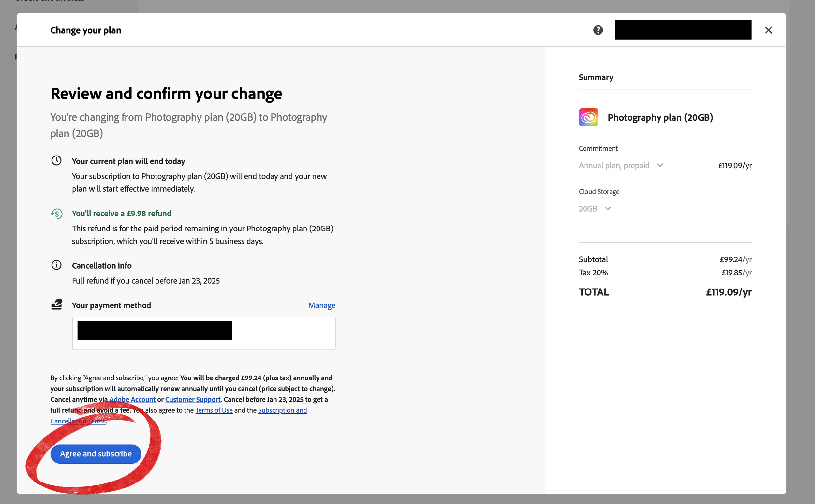The width and height of the screenshot is (815, 504).
Task: Click the green refund icon
Action: click(x=57, y=213)
